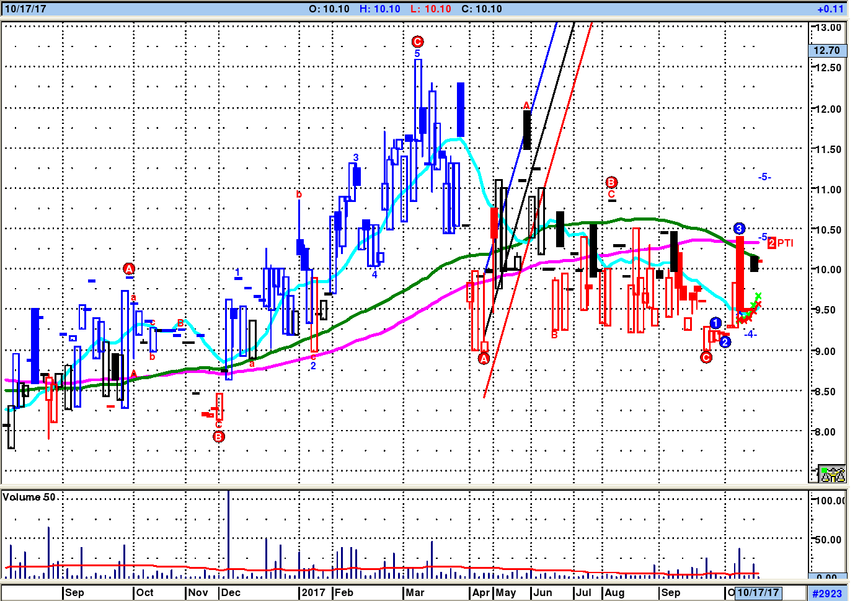The height and width of the screenshot is (601, 868).
Task: Click the blue circled 2 wave marker
Action: click(x=725, y=342)
